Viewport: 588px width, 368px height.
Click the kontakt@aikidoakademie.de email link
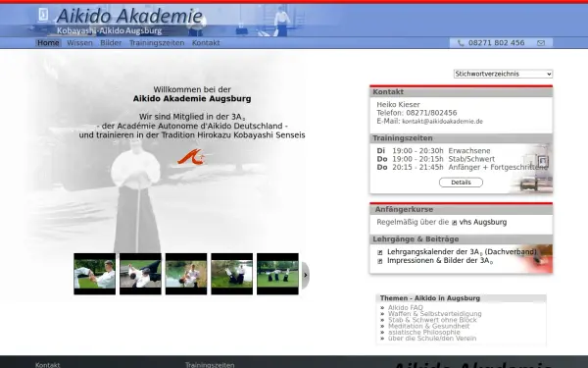(442, 122)
